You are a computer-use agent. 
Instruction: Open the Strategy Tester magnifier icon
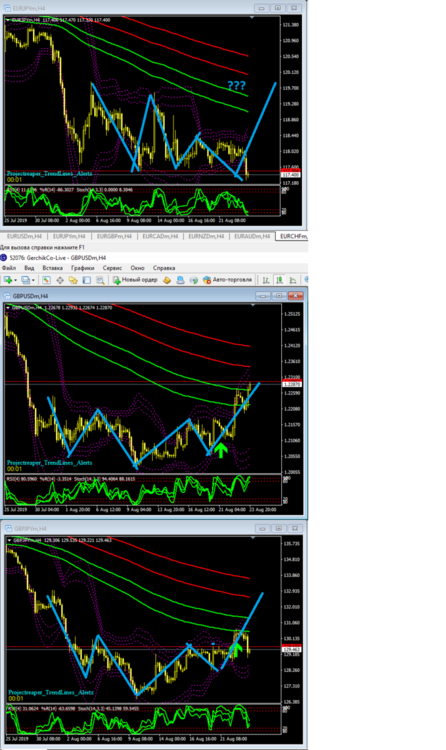pos(100,280)
